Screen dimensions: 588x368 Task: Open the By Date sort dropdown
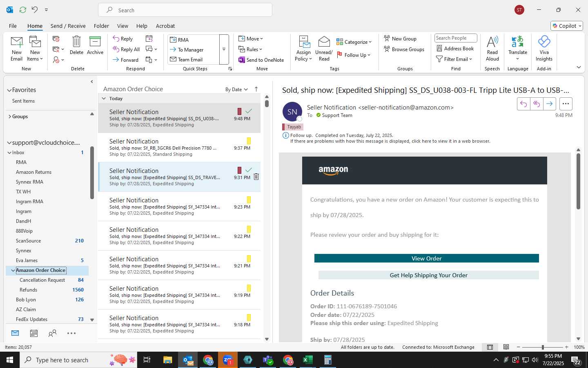click(236, 89)
